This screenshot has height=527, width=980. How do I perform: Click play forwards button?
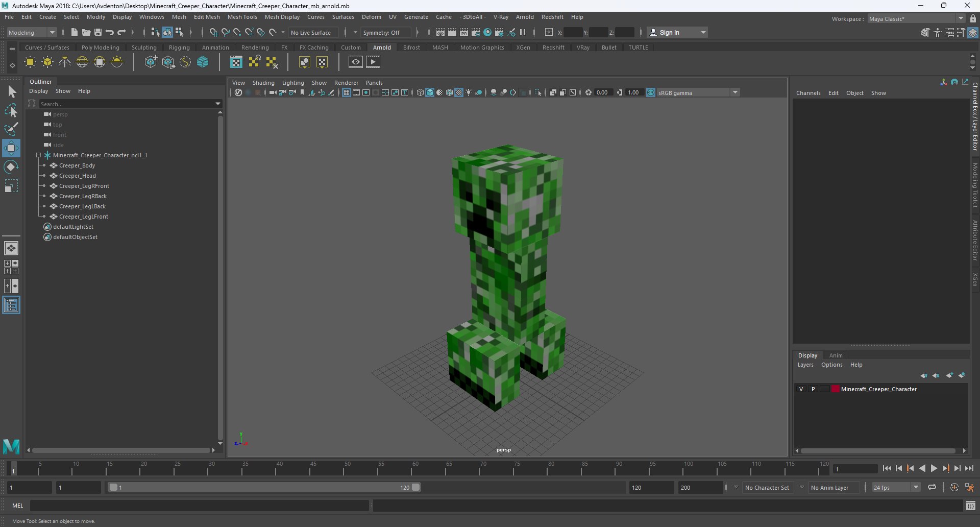934,468
